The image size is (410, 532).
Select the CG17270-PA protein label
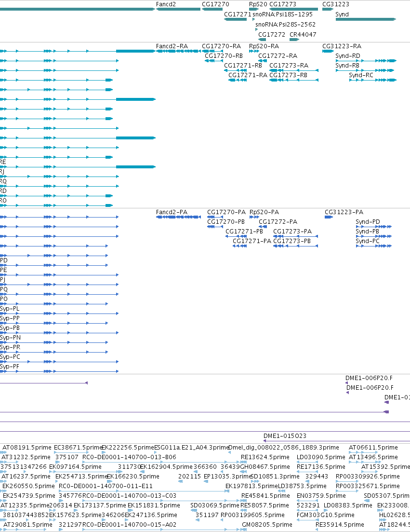click(x=226, y=212)
